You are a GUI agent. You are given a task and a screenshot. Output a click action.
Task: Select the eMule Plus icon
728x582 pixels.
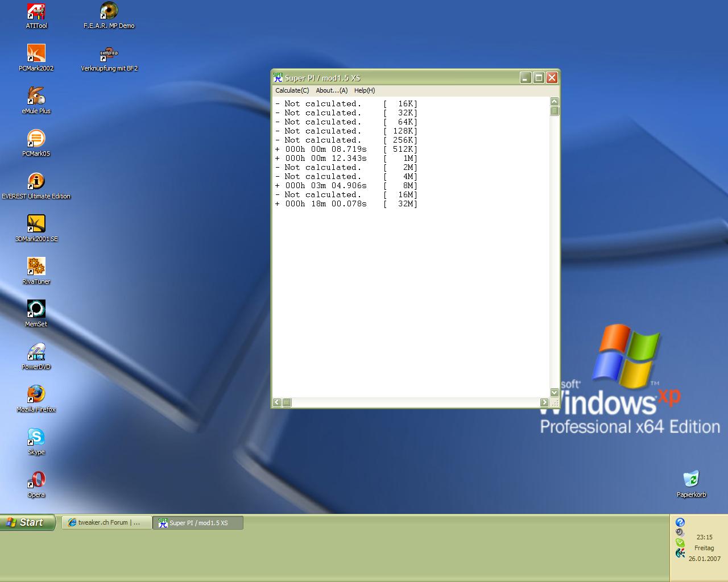(36, 97)
